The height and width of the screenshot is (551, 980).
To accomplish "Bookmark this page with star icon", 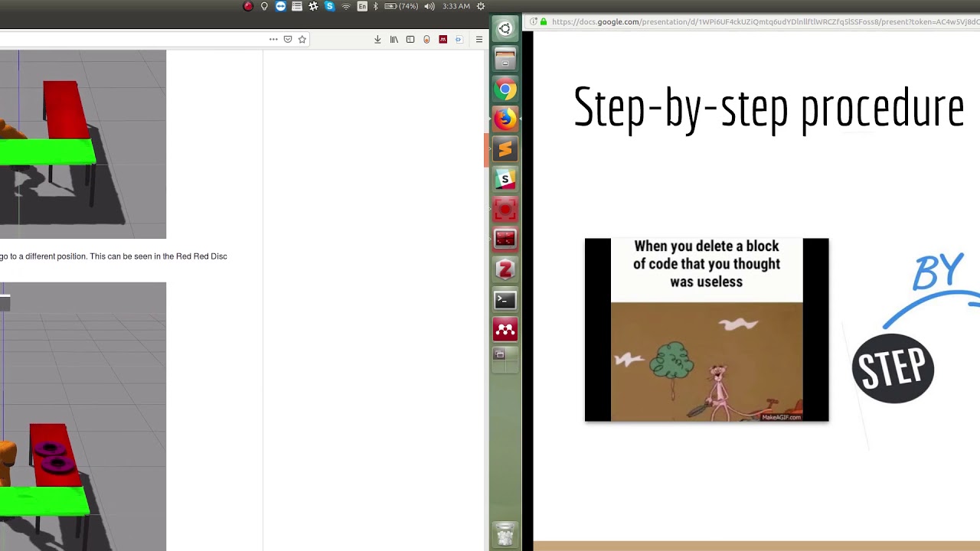I will [302, 39].
